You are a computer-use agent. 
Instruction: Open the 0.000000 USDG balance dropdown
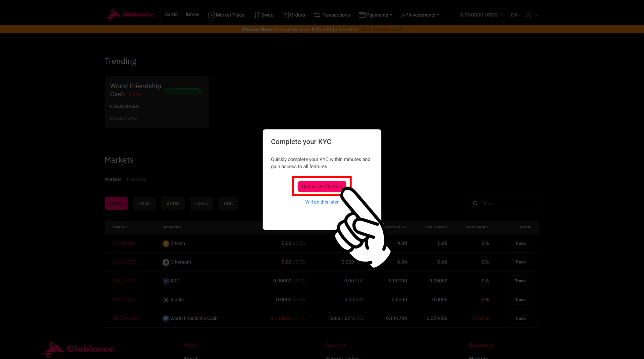[480, 15]
